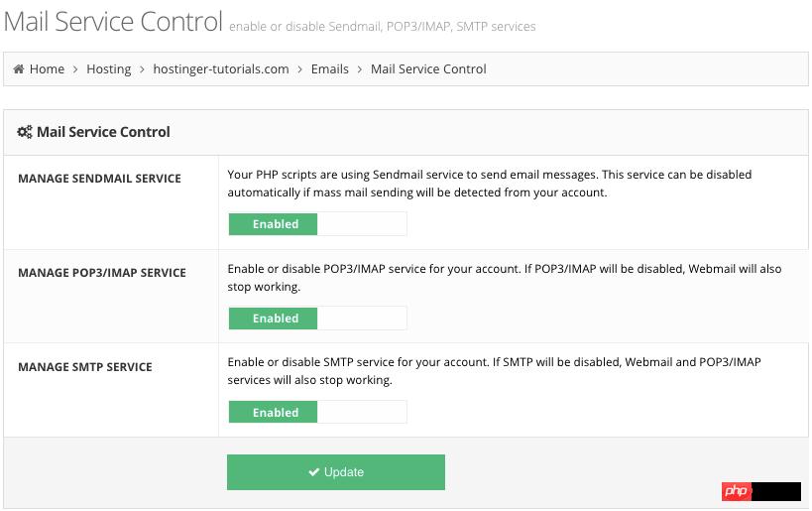Click the MANAGE SMTP SERVICE label
812x511 pixels.
point(85,367)
